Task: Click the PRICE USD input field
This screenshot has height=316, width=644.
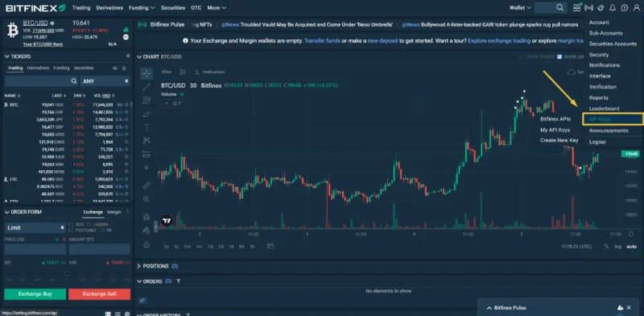Action: (35, 249)
